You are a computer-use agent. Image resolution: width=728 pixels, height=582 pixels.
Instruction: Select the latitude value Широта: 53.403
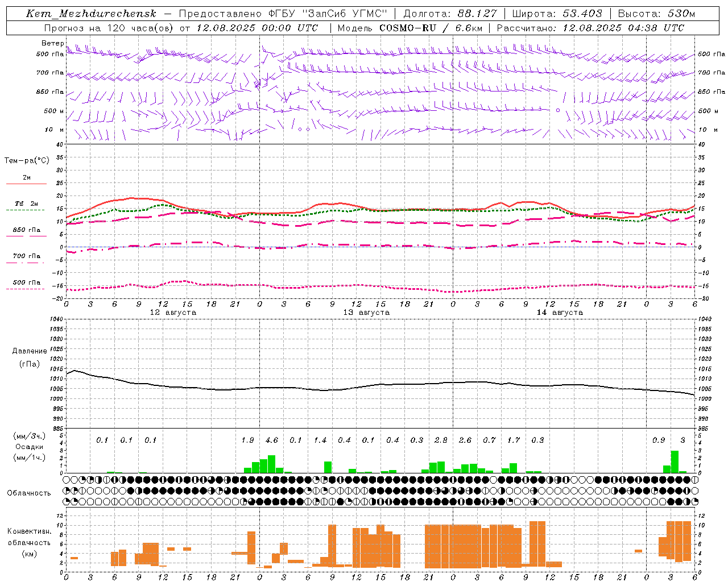click(x=557, y=14)
